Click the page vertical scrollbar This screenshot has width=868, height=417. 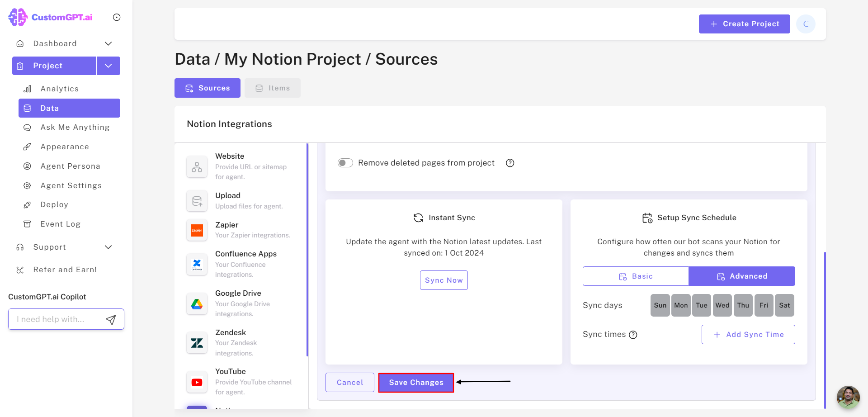[x=825, y=330]
